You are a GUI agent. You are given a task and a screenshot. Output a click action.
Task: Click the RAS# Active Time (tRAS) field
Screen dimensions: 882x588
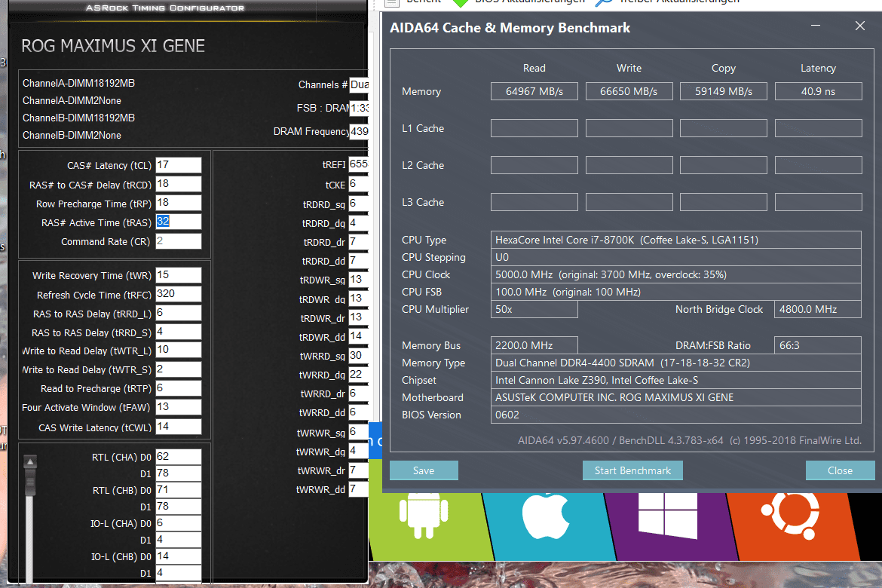[179, 222]
